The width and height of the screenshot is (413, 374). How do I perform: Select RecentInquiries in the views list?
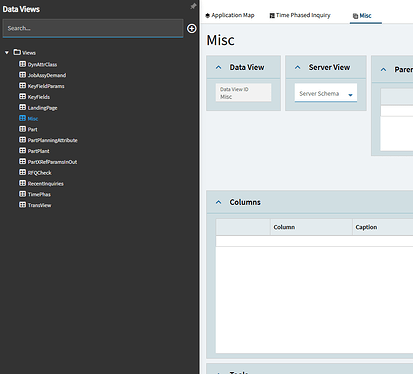[45, 184]
